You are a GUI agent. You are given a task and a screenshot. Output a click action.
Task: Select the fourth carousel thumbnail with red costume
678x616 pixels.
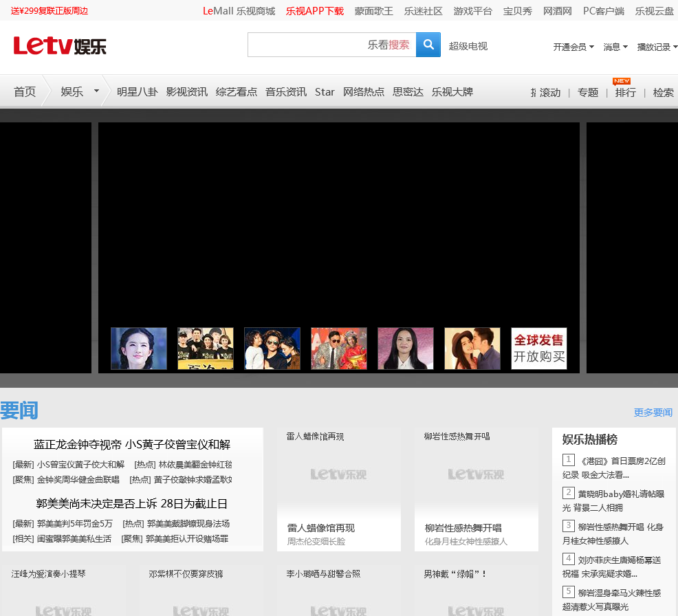pos(339,349)
